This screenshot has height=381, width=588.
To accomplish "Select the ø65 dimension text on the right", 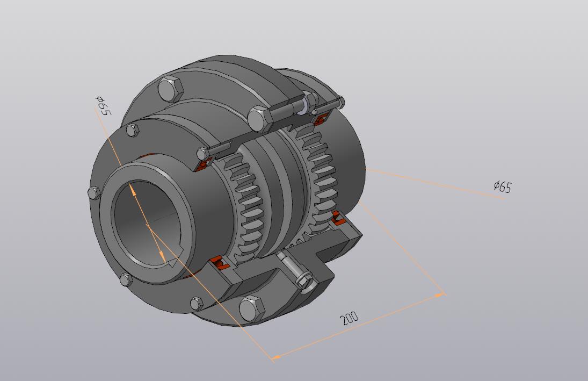I will click(x=503, y=186).
